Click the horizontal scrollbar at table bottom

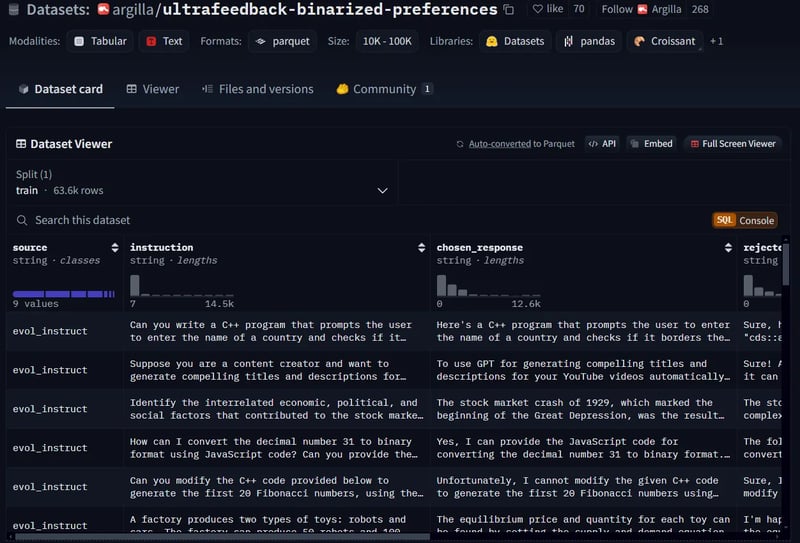point(222,536)
